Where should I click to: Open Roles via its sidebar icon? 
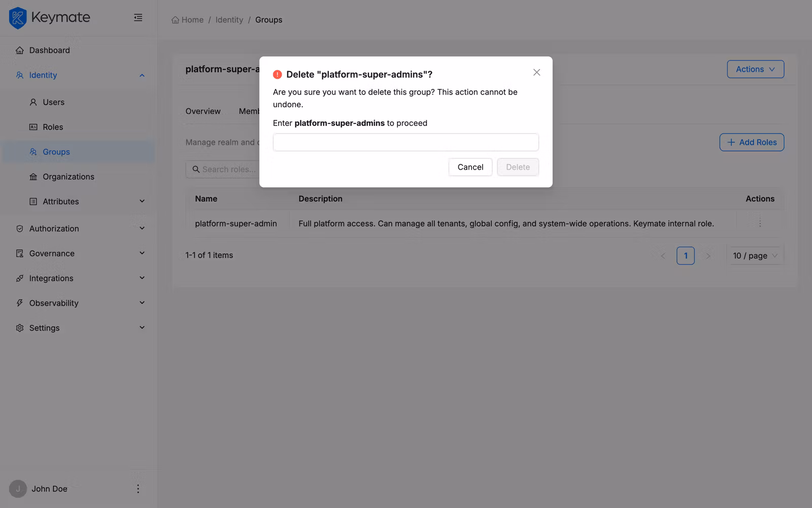click(33, 127)
